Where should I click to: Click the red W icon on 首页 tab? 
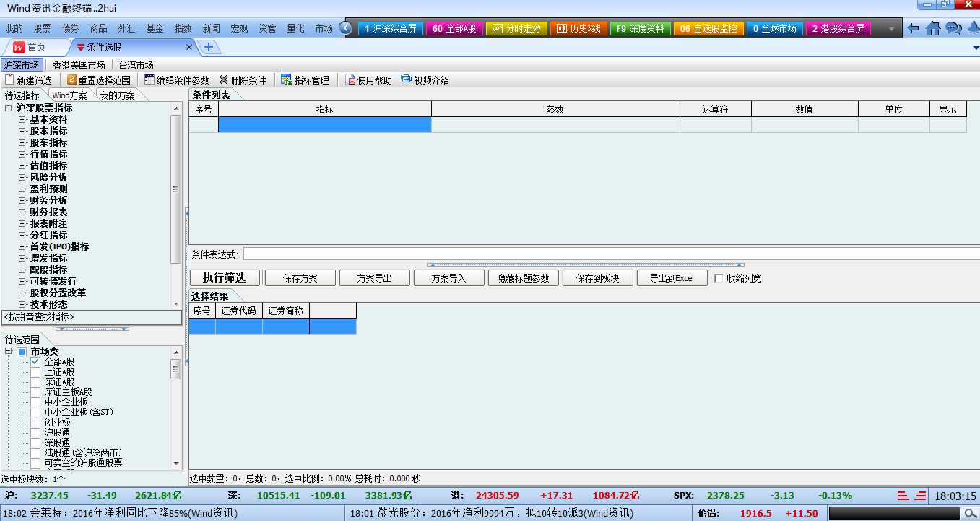[x=19, y=47]
